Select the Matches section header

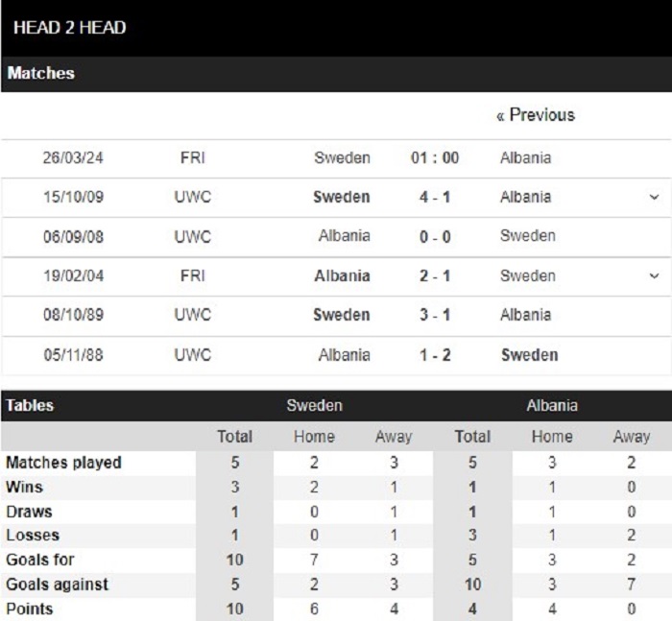coord(40,73)
